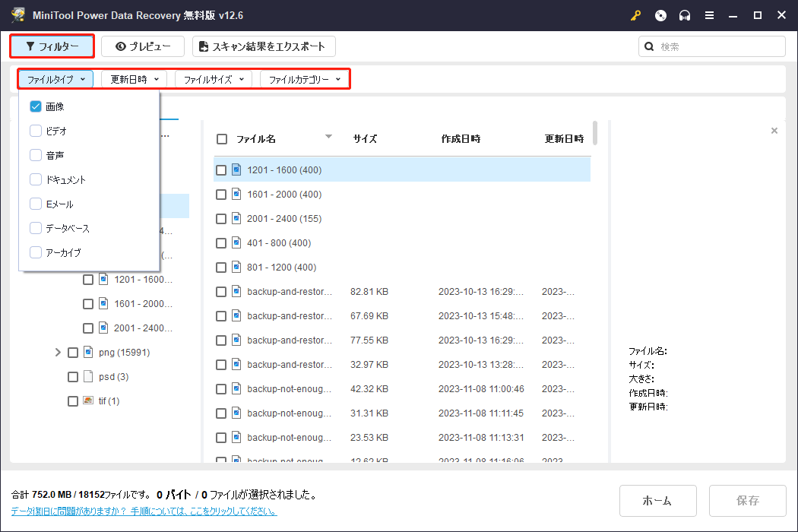Click スキャン結果をエクスポート button

click(x=264, y=46)
